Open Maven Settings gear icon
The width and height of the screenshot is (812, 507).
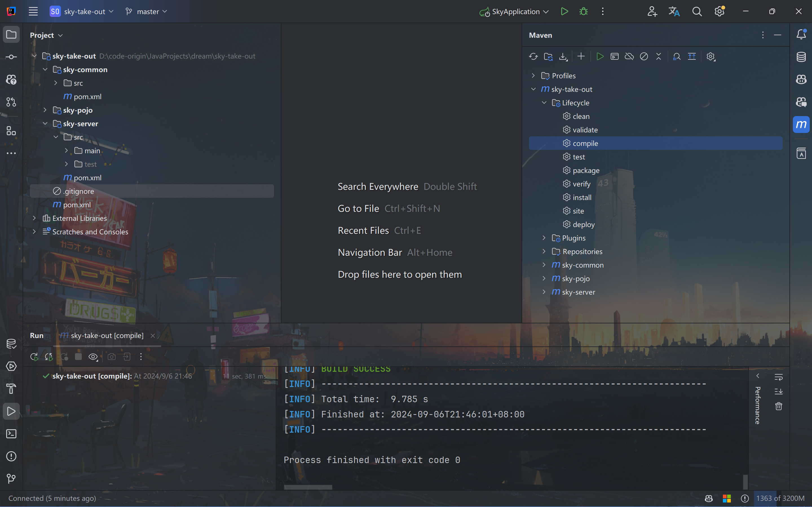point(711,56)
